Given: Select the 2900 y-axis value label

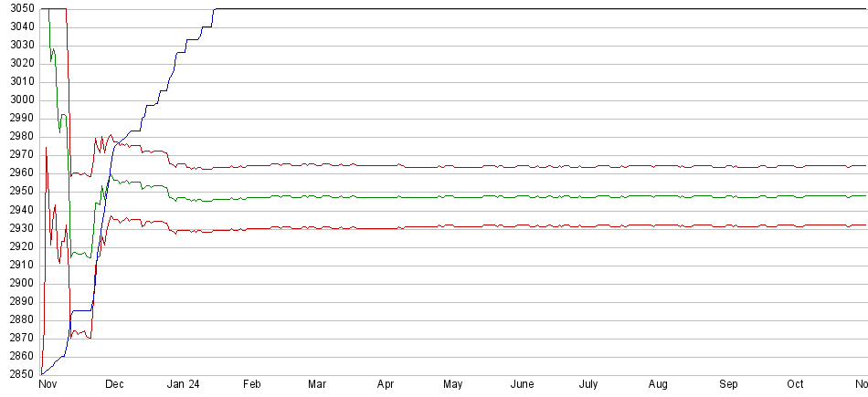Looking at the screenshot, I should click(17, 283).
